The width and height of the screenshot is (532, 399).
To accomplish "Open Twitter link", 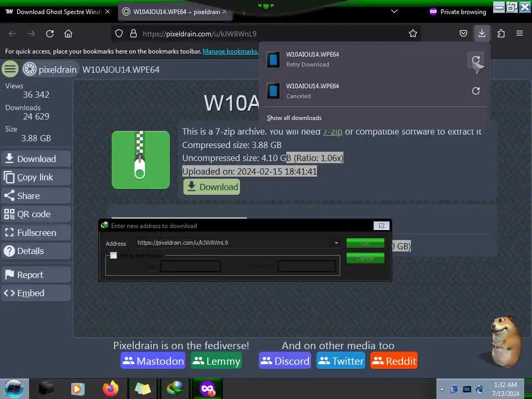I will pos(341,361).
